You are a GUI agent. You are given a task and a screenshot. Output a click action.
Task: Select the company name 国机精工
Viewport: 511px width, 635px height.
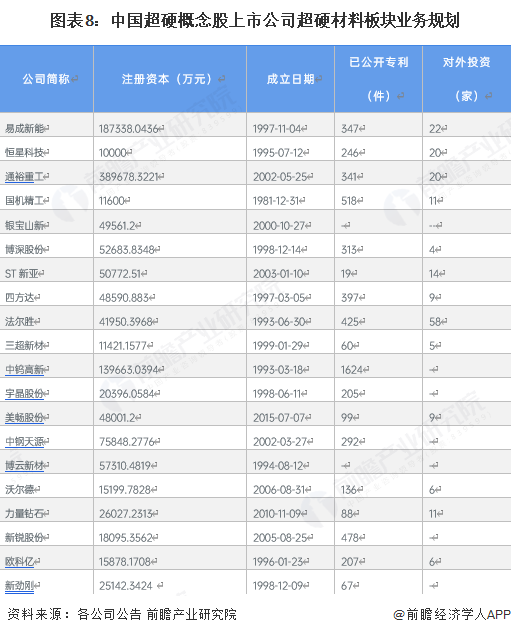coord(24,200)
